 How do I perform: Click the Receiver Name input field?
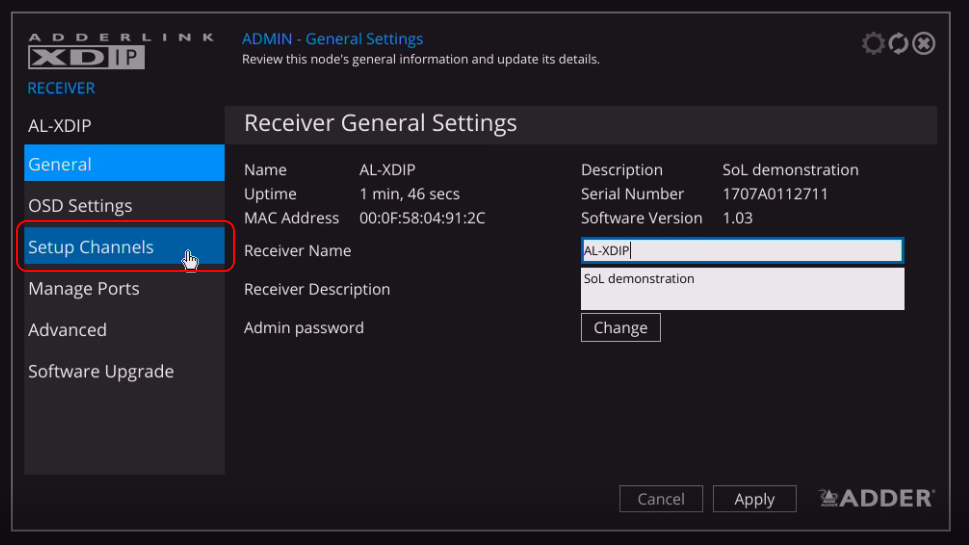[742, 251]
